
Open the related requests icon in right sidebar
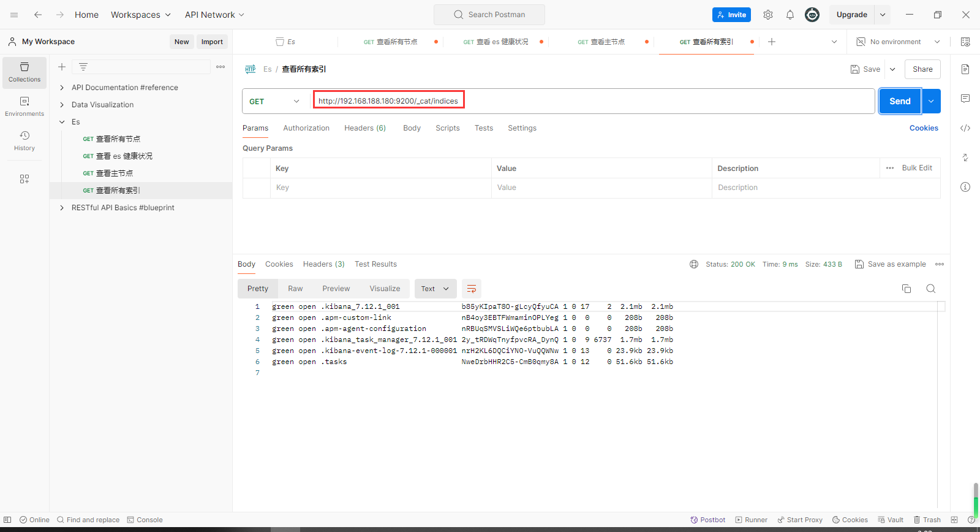(965, 158)
